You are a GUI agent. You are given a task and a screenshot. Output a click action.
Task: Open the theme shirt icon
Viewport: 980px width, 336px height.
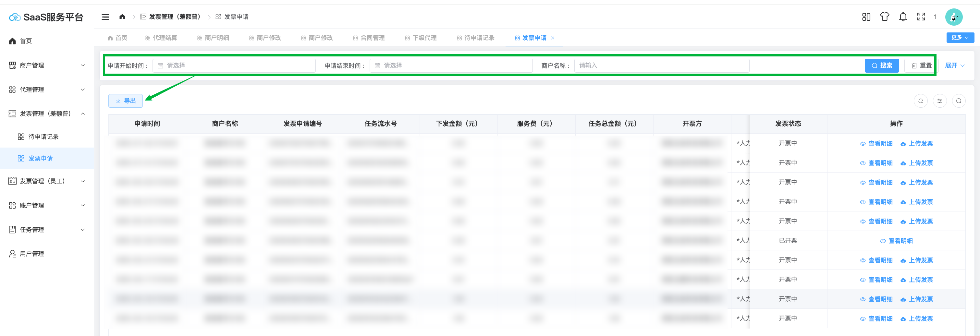tap(885, 17)
